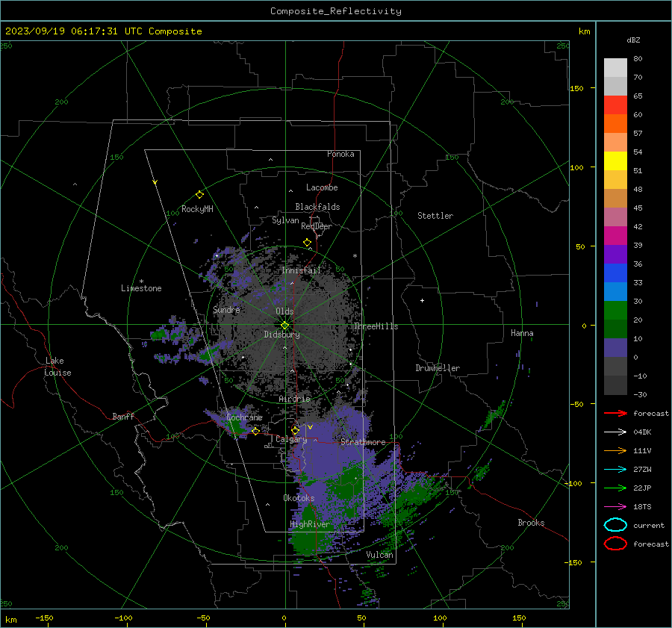Viewport: 672px width, 628px height.
Task: Click the red forecast ellipse icon
Action: pos(615,544)
